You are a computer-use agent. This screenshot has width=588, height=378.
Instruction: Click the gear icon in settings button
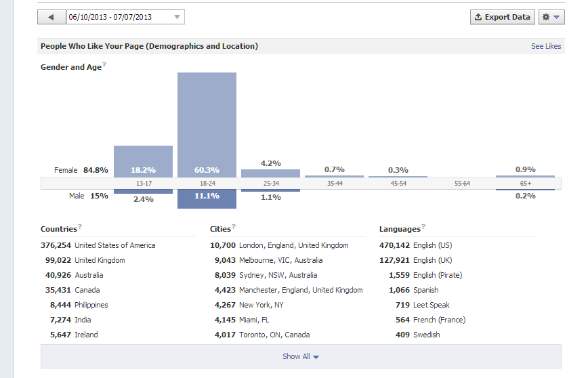(x=546, y=17)
